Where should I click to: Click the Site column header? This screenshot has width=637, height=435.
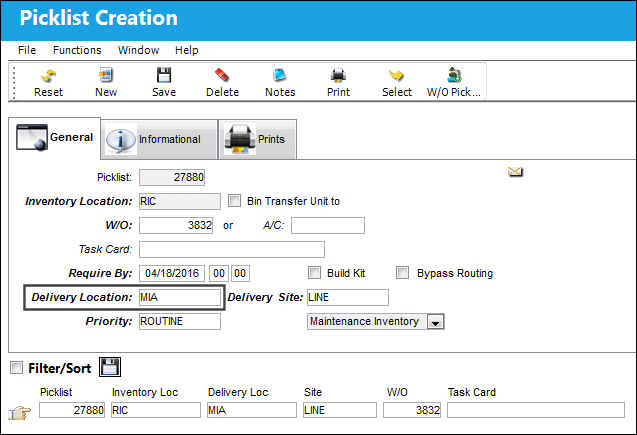pos(313,392)
